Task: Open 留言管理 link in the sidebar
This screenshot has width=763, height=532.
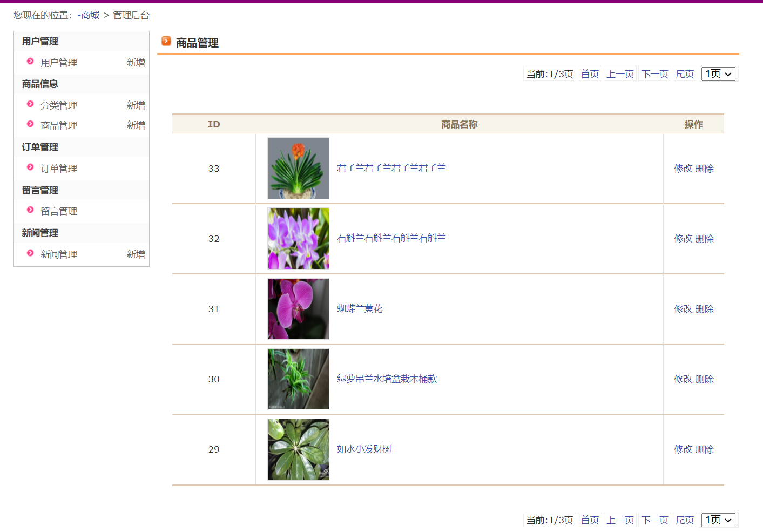Action: [59, 211]
